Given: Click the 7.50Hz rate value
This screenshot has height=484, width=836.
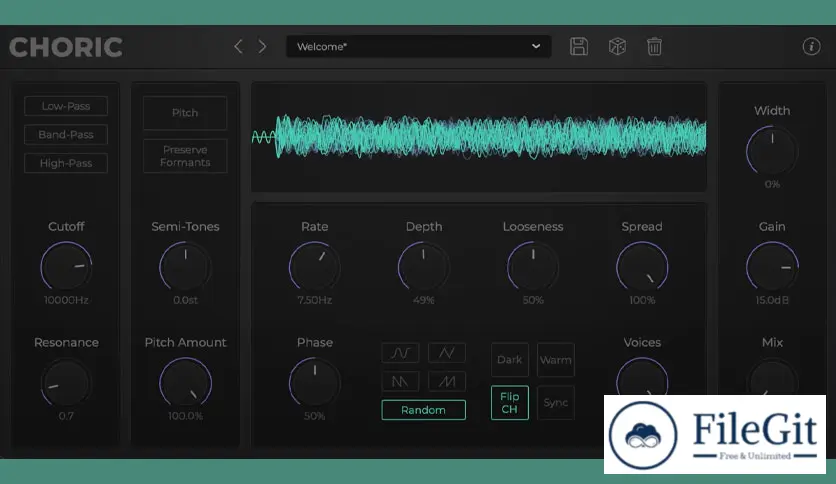Looking at the screenshot, I should (x=315, y=300).
